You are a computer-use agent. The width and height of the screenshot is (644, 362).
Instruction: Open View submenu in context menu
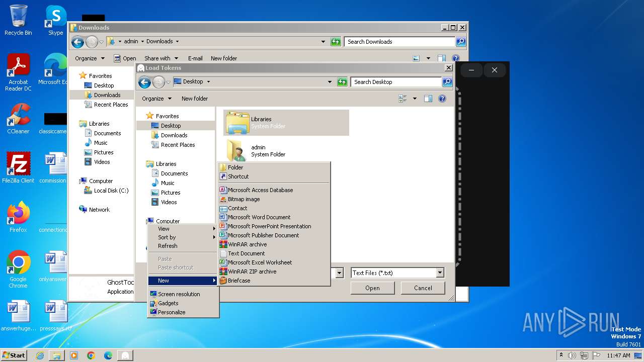click(183, 229)
